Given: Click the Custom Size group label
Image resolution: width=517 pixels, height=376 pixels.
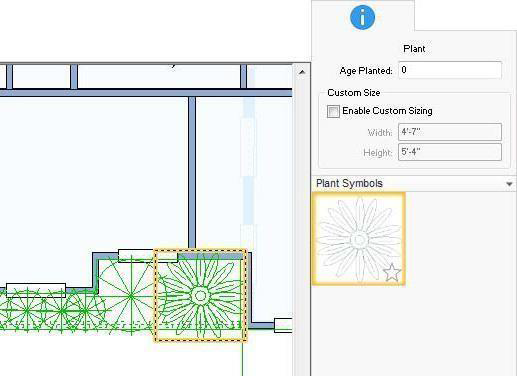Looking at the screenshot, I should click(x=354, y=93).
